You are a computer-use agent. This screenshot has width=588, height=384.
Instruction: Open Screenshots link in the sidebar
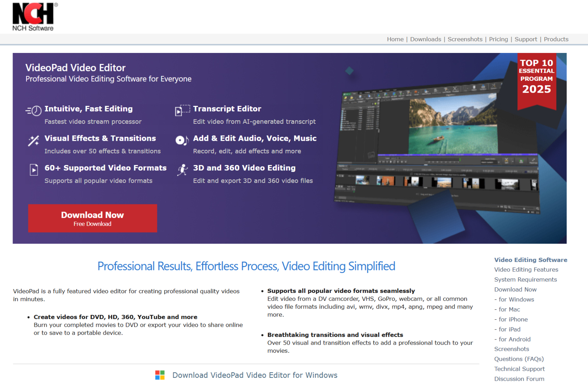pyautogui.click(x=512, y=349)
